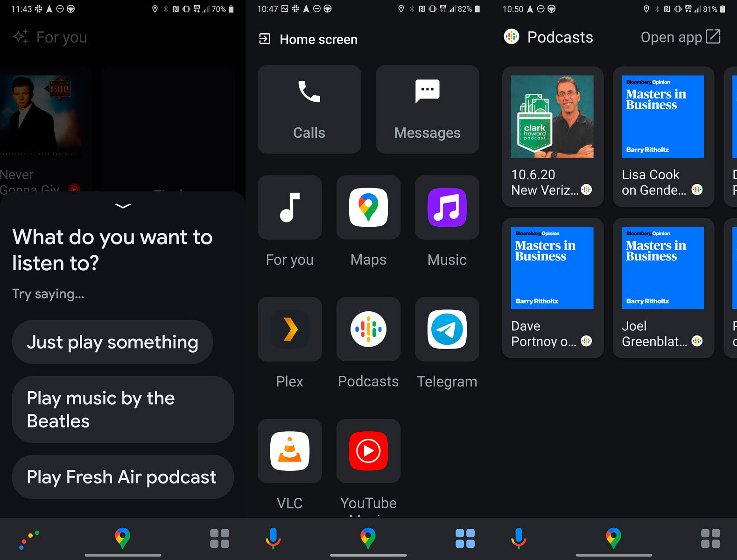
Task: Play the Joel Greenblatt Masters in Business episode
Action: tap(663, 288)
